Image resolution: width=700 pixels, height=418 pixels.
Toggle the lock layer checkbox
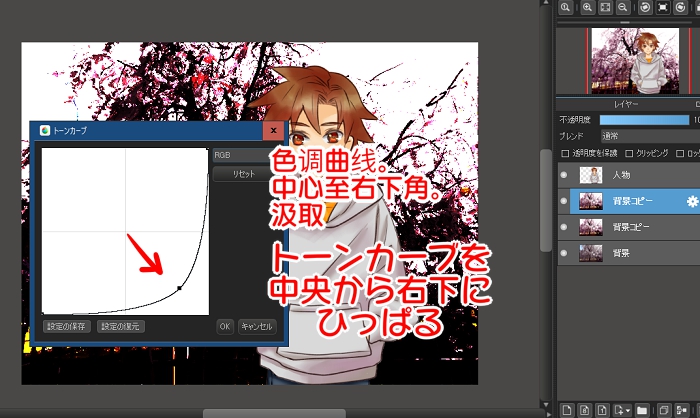point(680,154)
